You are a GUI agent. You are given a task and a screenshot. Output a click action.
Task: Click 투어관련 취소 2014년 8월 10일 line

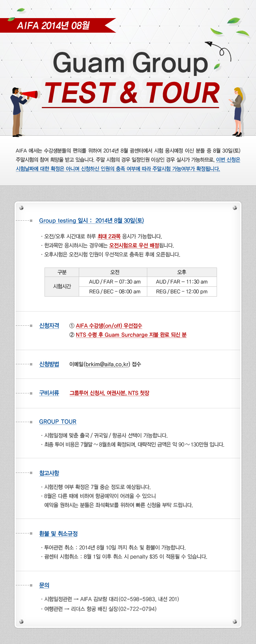coord(113,548)
